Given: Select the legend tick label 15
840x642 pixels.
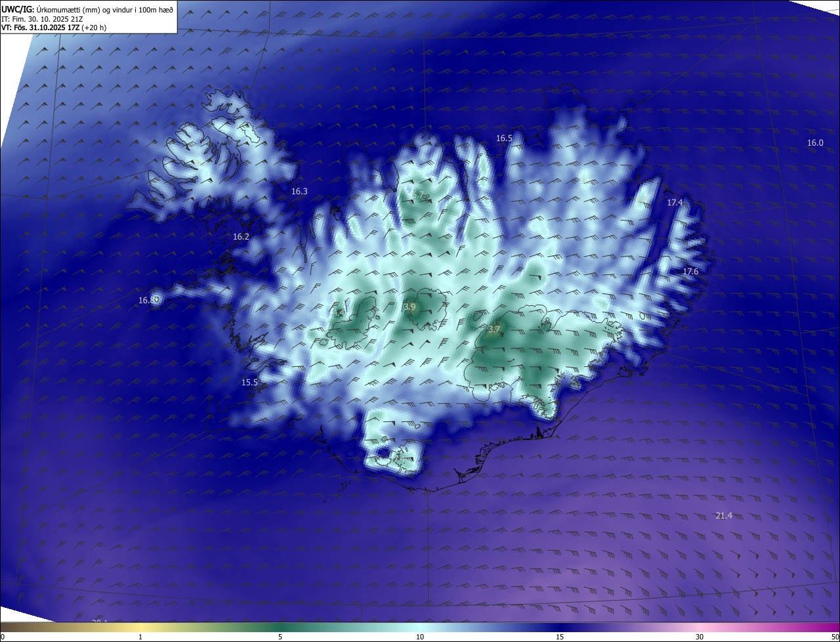Looking at the screenshot, I should (x=560, y=637).
